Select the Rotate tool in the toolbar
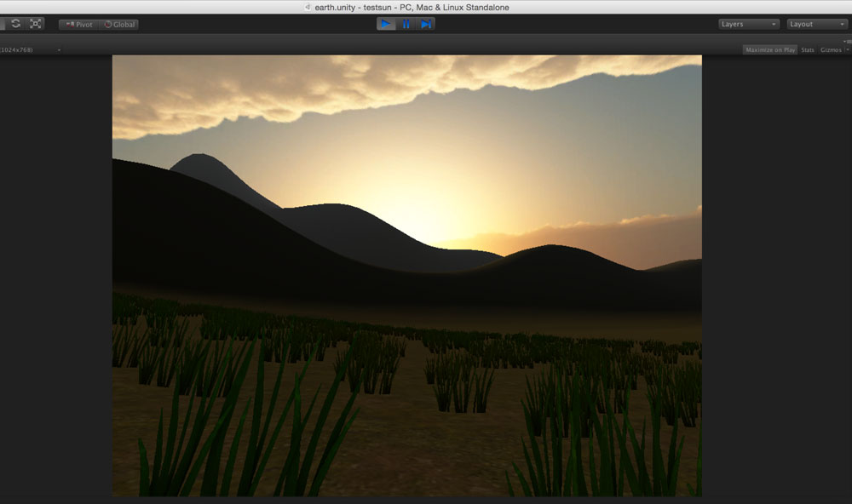Image resolution: width=852 pixels, height=504 pixels. click(x=15, y=24)
